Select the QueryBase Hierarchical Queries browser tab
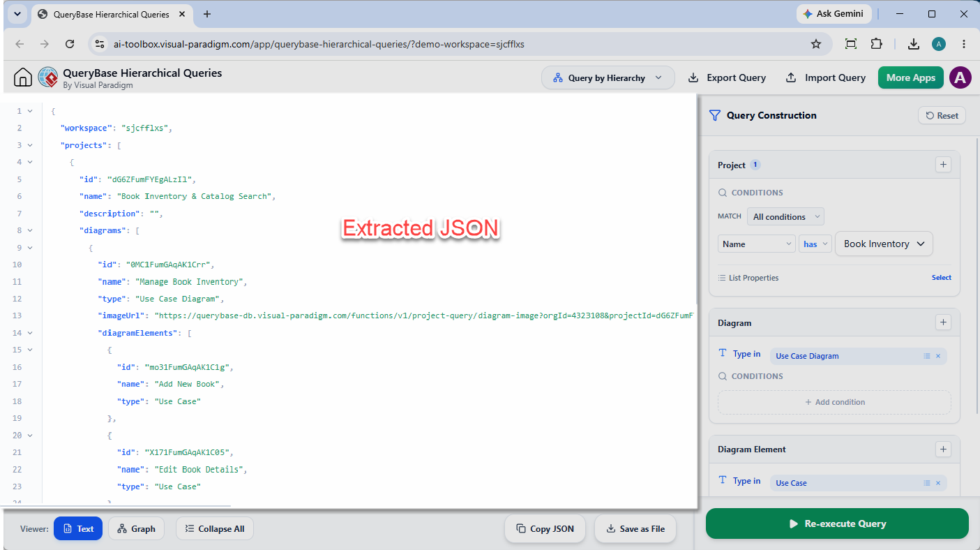980x550 pixels. pyautogui.click(x=112, y=14)
